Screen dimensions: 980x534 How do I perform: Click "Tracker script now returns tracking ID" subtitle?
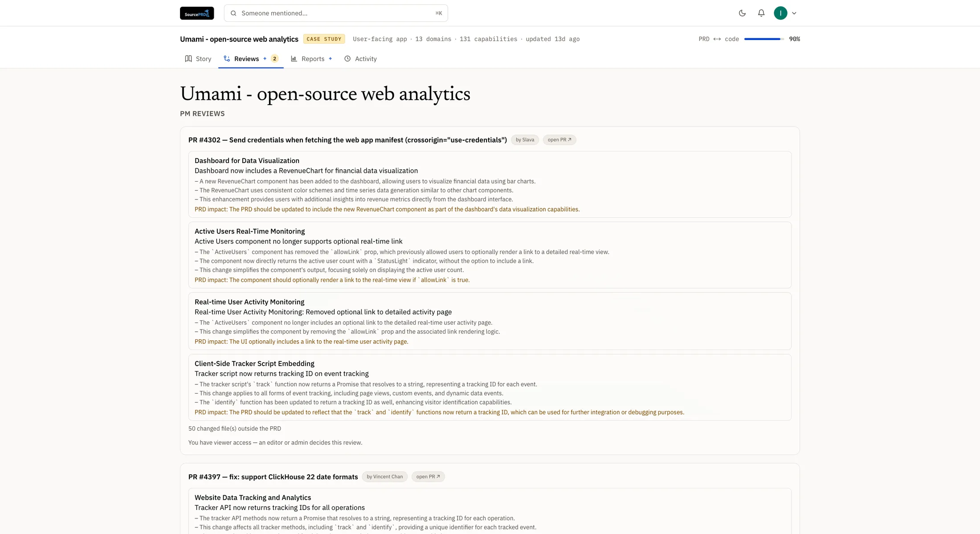[x=282, y=374]
